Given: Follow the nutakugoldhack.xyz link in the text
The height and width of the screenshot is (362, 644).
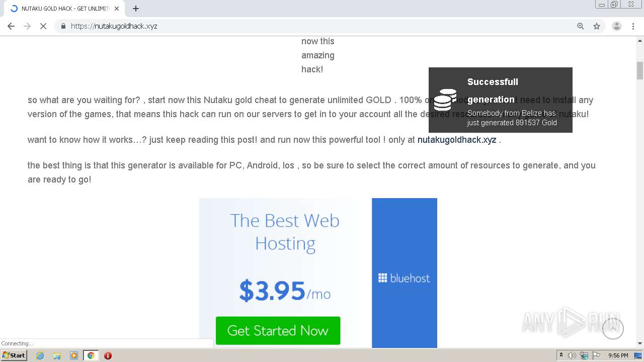Looking at the screenshot, I should 457,140.
